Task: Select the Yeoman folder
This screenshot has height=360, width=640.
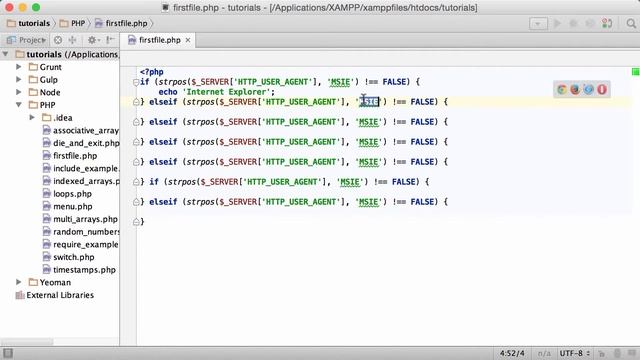Action: click(x=50, y=282)
